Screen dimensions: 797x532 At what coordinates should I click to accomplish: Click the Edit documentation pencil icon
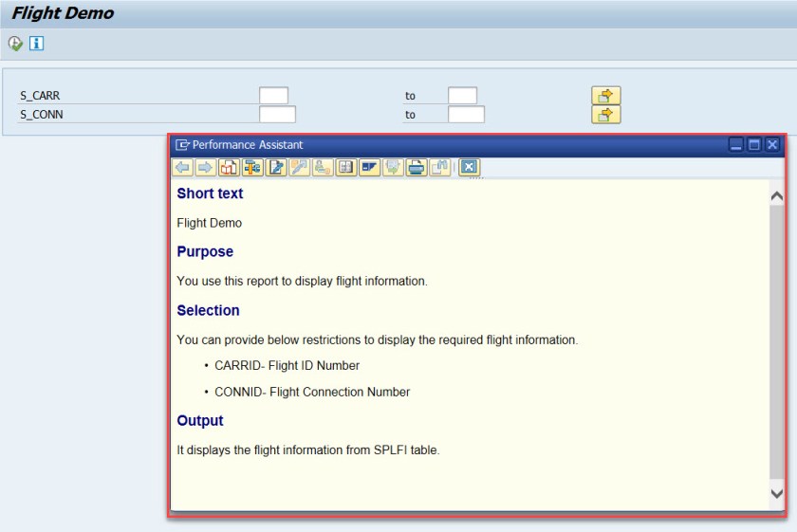click(x=276, y=168)
